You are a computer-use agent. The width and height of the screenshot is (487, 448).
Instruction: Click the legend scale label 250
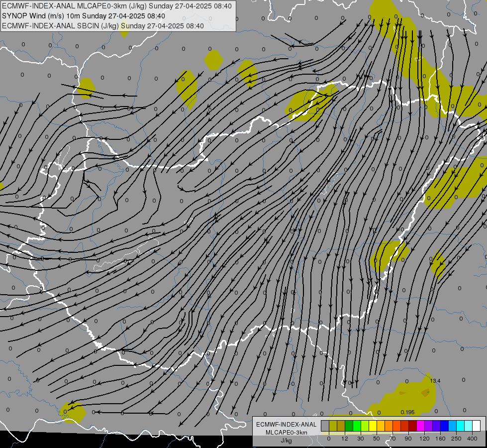pyautogui.click(x=456, y=439)
